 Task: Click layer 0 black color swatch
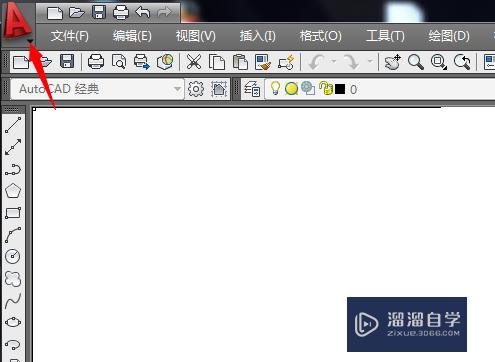[340, 89]
